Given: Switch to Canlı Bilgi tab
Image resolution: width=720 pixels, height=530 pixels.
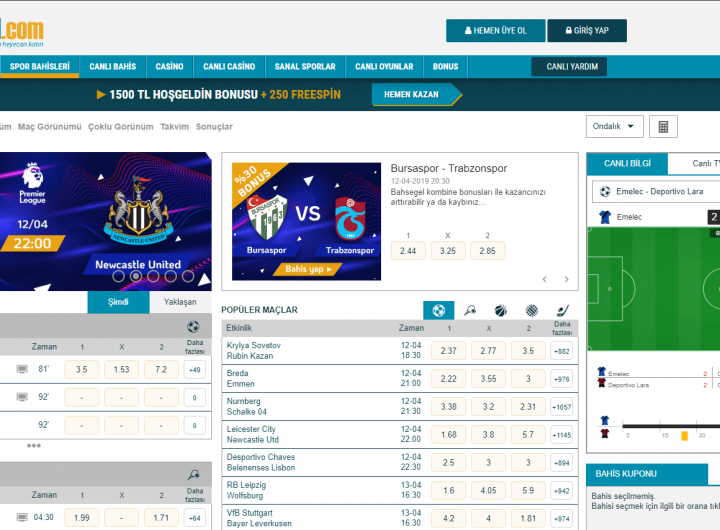Looking at the screenshot, I should 627,164.
